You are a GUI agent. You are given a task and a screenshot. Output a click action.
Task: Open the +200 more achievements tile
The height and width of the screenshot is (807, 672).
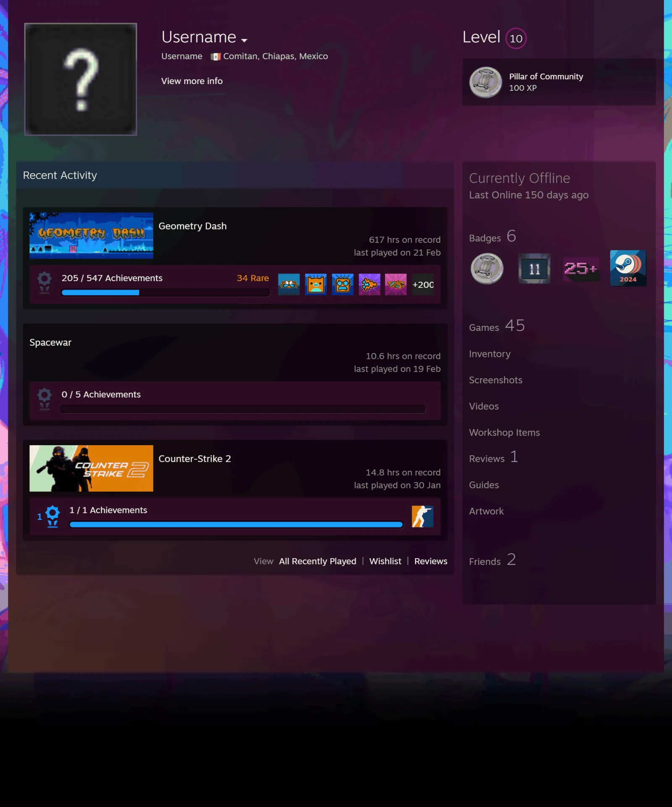click(x=423, y=285)
